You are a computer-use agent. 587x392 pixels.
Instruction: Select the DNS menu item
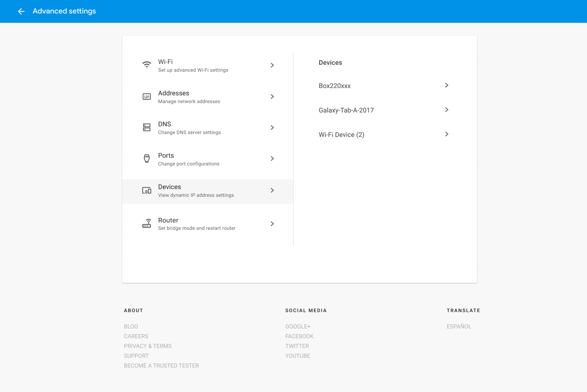click(208, 128)
